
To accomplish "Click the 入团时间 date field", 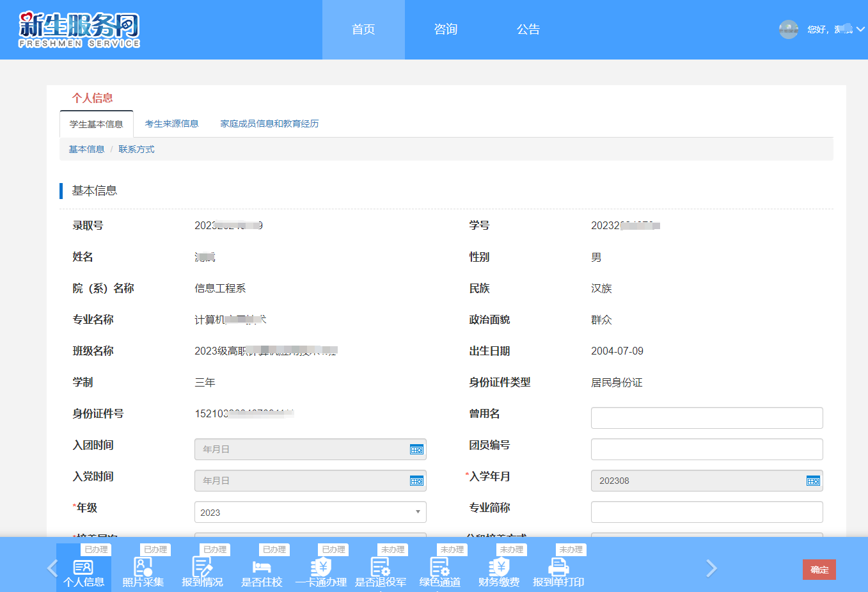I will click(x=310, y=449).
